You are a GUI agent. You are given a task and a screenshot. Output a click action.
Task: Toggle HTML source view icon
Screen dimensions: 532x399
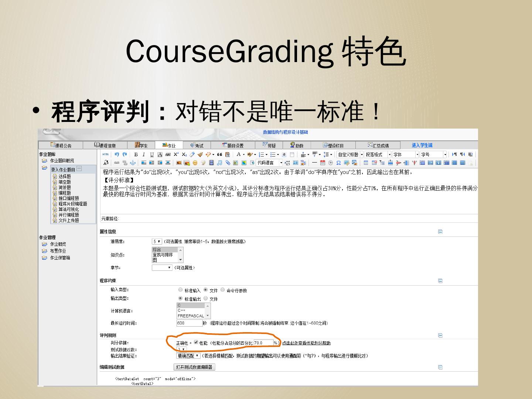(106, 154)
